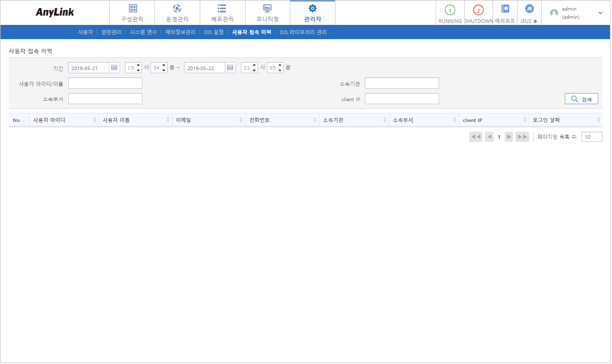Click the RUNNING status circle icon
The image size is (612, 364).
click(x=450, y=10)
